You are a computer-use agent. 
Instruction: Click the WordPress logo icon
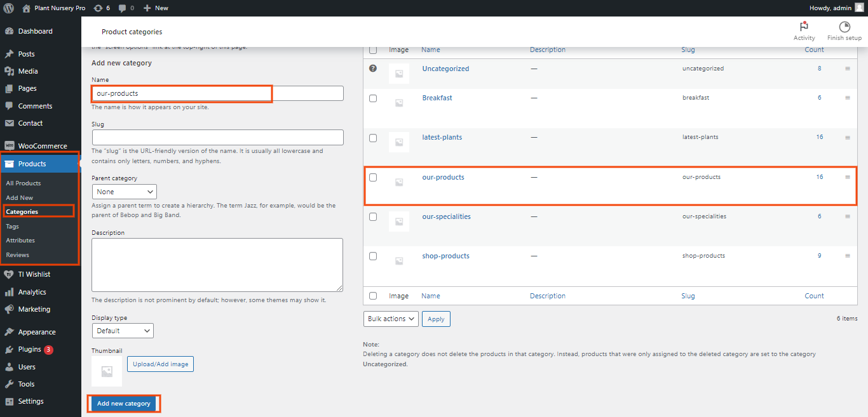(x=8, y=8)
